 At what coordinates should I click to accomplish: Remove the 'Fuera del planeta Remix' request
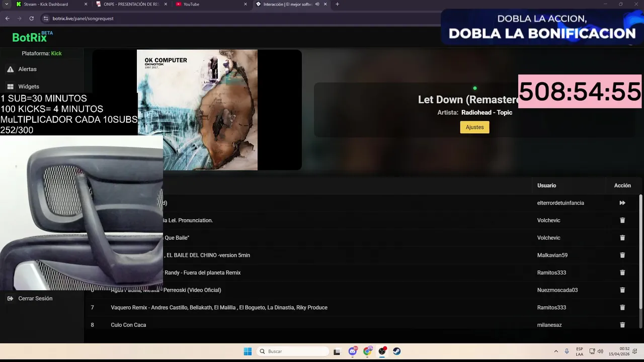click(622, 273)
